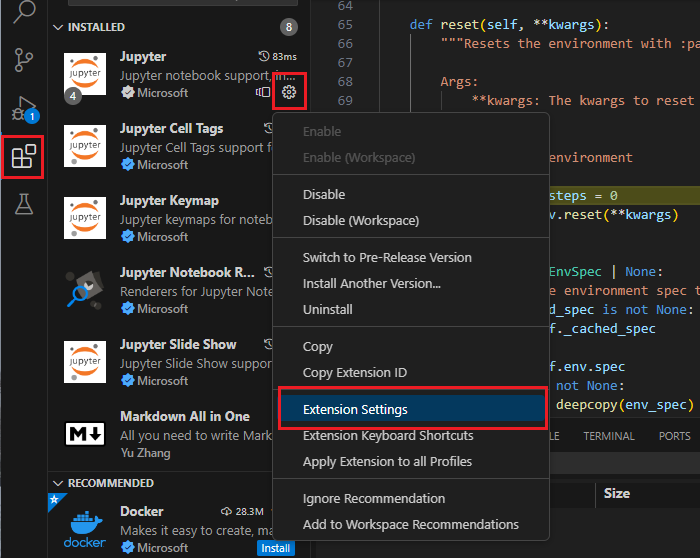Screen dimensions: 700x558
Task: Open the Source Control view
Action: [x=23, y=60]
